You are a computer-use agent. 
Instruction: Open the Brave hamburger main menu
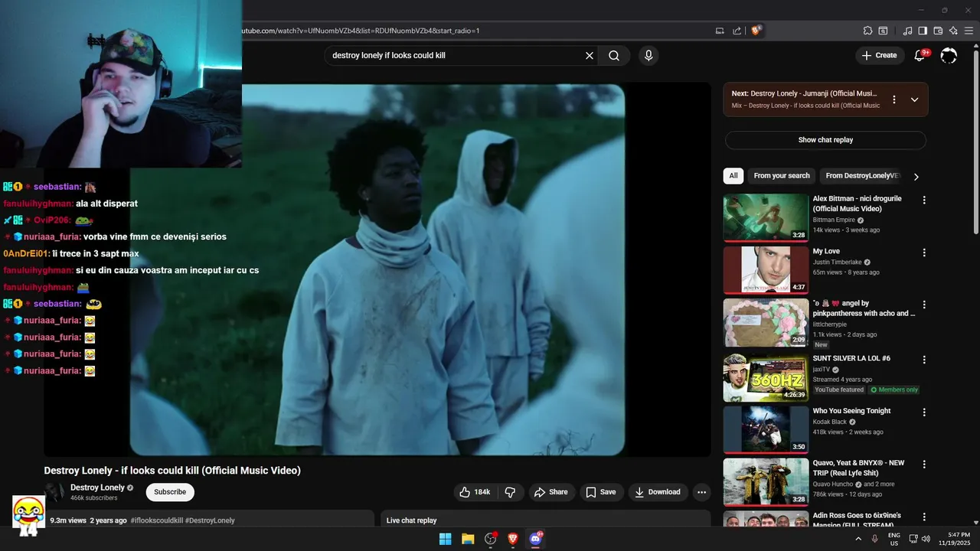969,31
